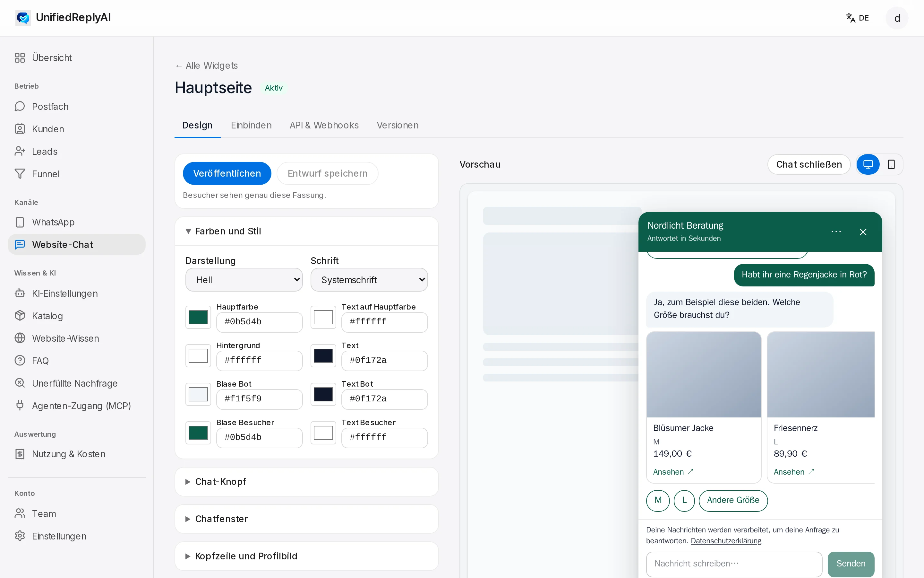Switch preview to desktop view
Viewport: 924px width, 578px height.
[x=868, y=164]
